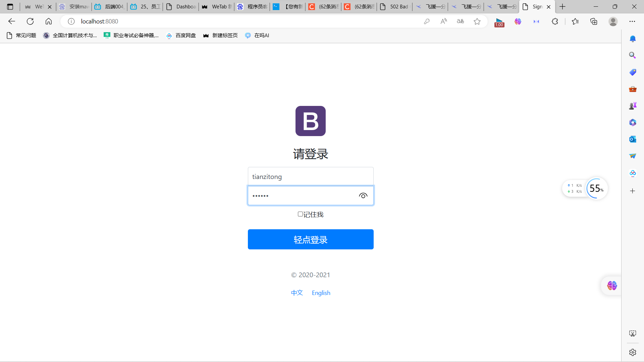
Task: Open sidebar Microsoft 365 icon
Action: pyautogui.click(x=633, y=122)
